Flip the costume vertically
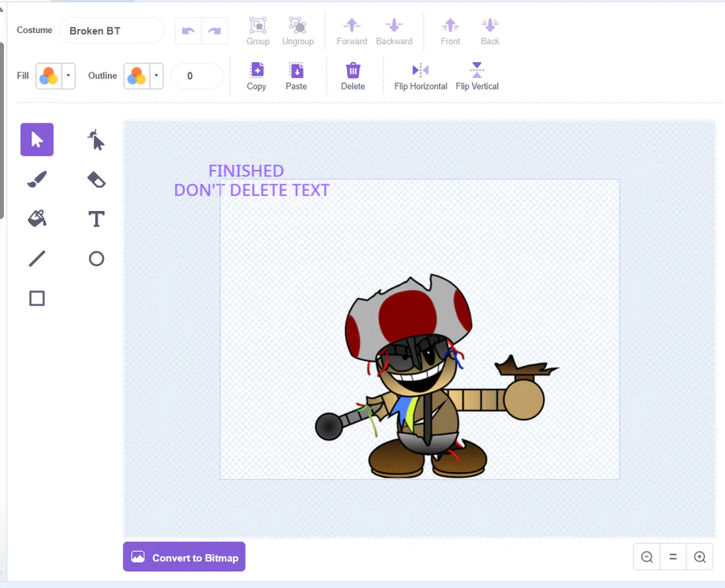The width and height of the screenshot is (725, 588). point(477,77)
